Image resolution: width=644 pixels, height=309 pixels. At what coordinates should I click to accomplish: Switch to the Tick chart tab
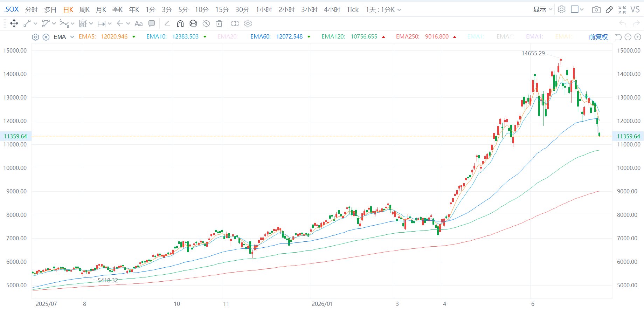point(353,10)
